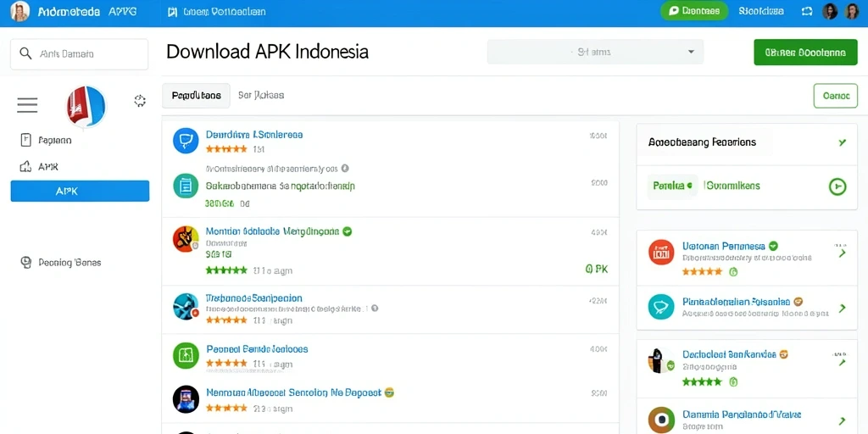Image resolution: width=868 pixels, height=434 pixels.
Task: Open the black round app icon in the list
Action: click(186, 398)
